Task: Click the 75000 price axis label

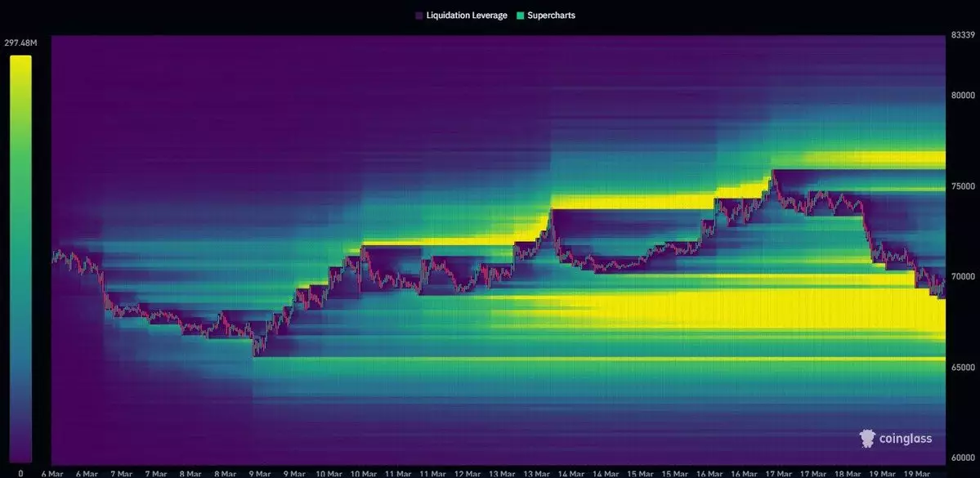Action: (x=963, y=186)
